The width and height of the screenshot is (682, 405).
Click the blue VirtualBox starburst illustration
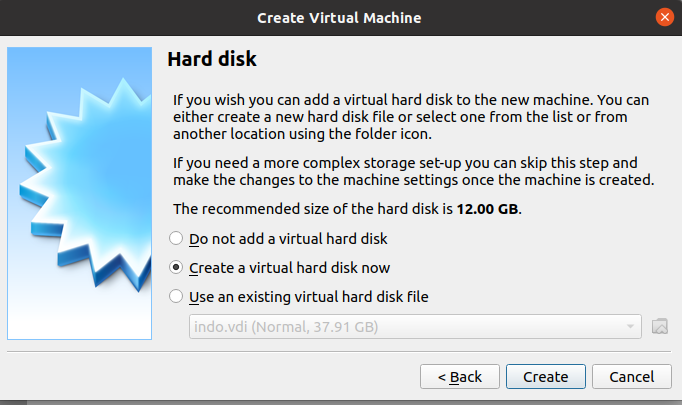[x=80, y=193]
